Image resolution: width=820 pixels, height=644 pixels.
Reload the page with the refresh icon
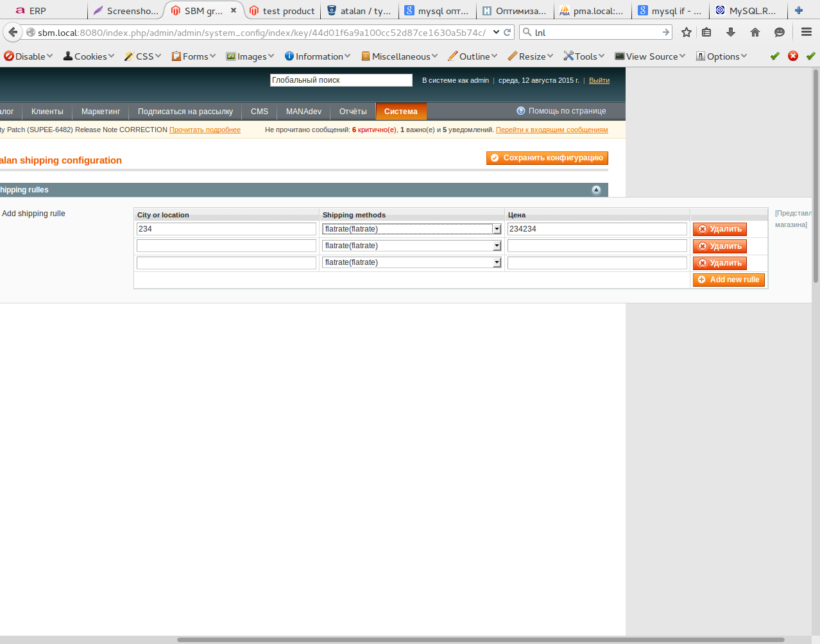click(508, 32)
